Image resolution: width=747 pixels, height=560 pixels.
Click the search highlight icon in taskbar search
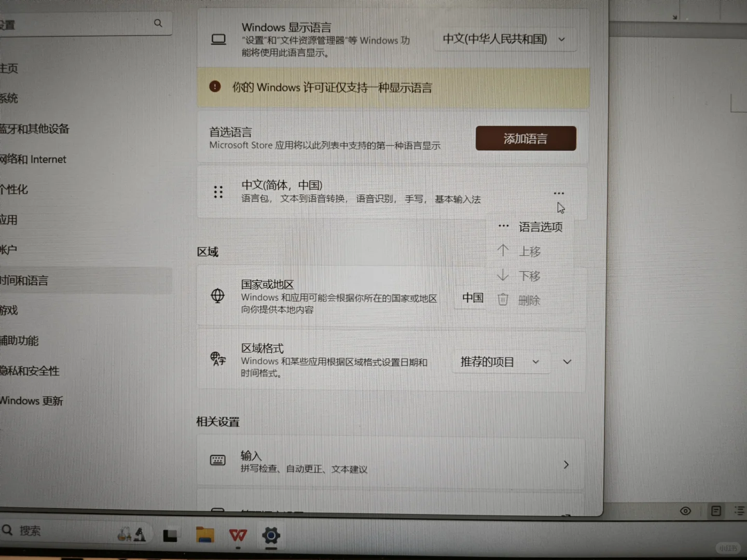[131, 534]
